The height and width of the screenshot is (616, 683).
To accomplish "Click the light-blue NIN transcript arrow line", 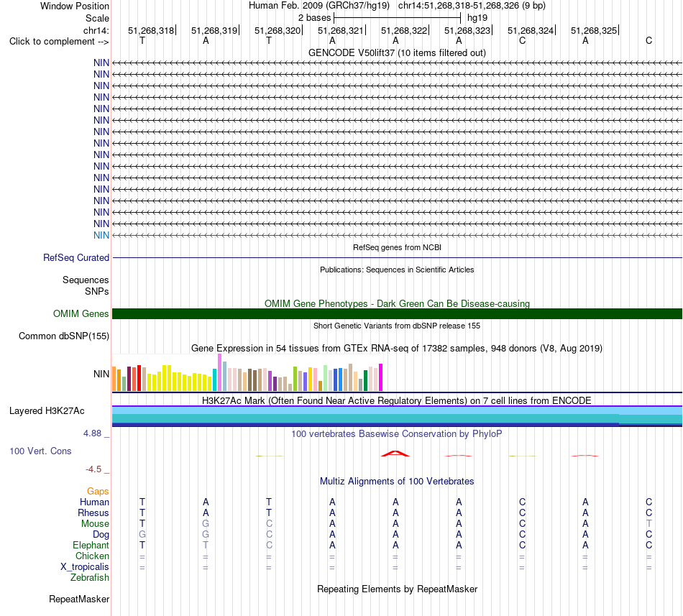I will coord(397,235).
